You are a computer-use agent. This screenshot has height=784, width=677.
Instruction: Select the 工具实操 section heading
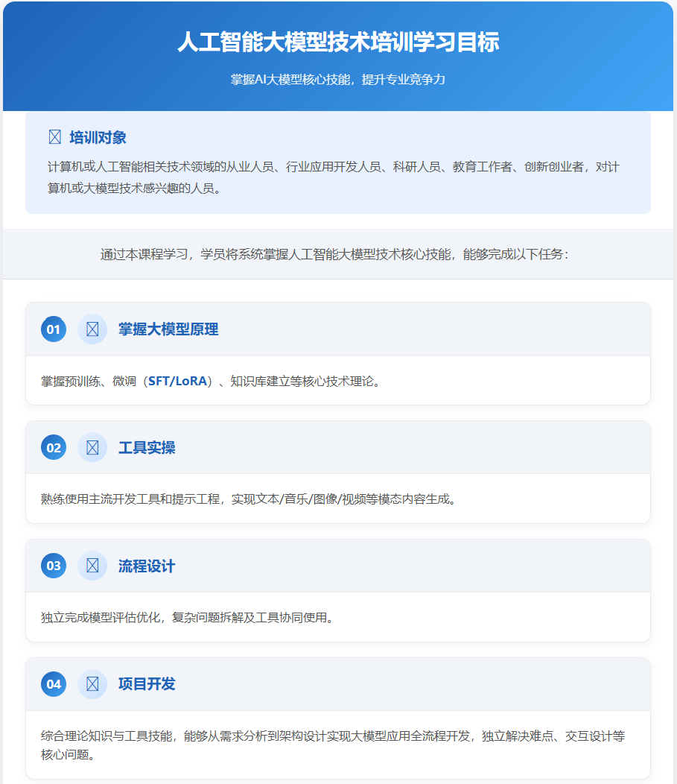coord(147,448)
